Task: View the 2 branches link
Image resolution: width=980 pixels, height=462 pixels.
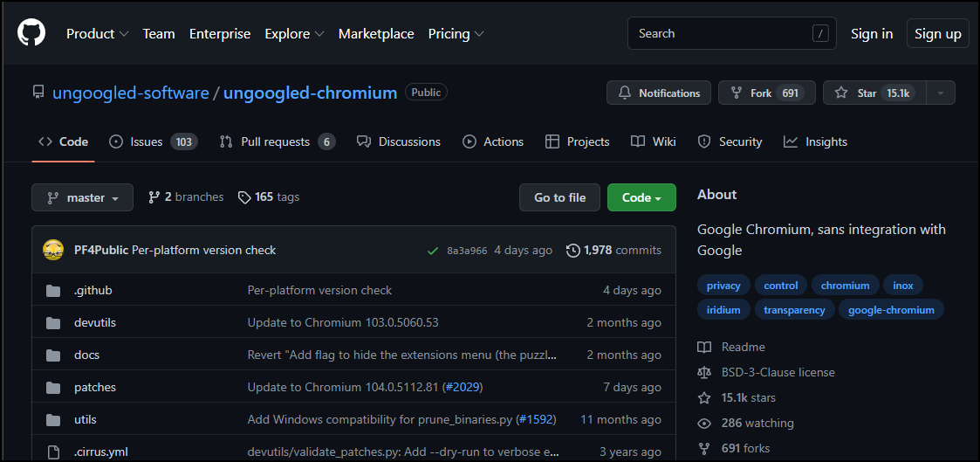Action: 186,197
